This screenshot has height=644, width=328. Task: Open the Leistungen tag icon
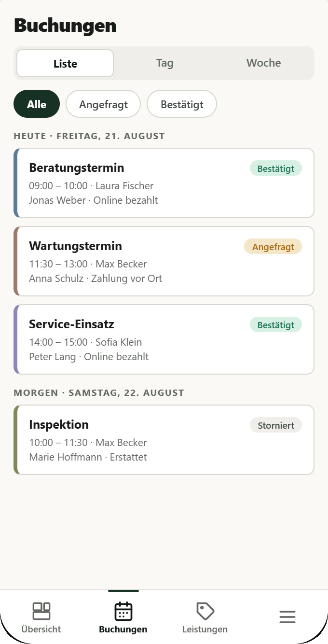[x=205, y=611]
